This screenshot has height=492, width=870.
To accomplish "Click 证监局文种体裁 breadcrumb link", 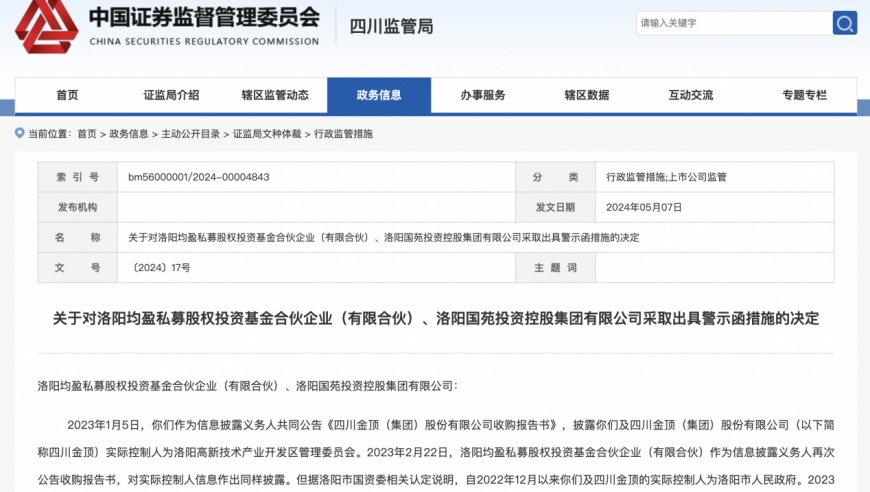I will 267,134.
